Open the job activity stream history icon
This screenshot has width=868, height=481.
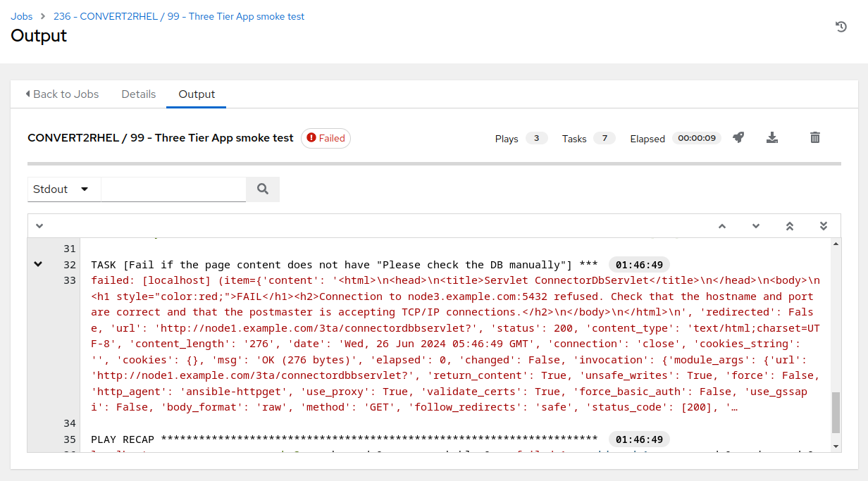click(x=841, y=27)
